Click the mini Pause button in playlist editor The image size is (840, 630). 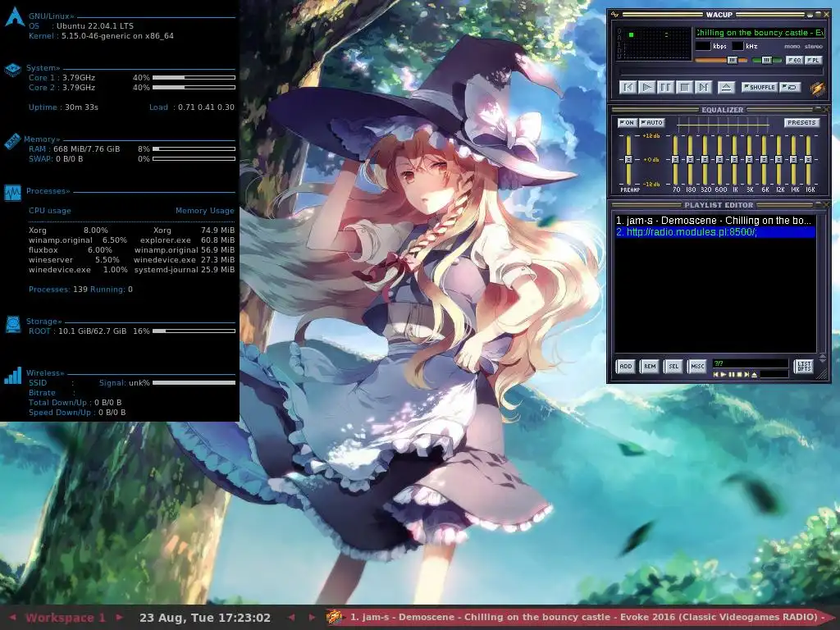pos(731,374)
